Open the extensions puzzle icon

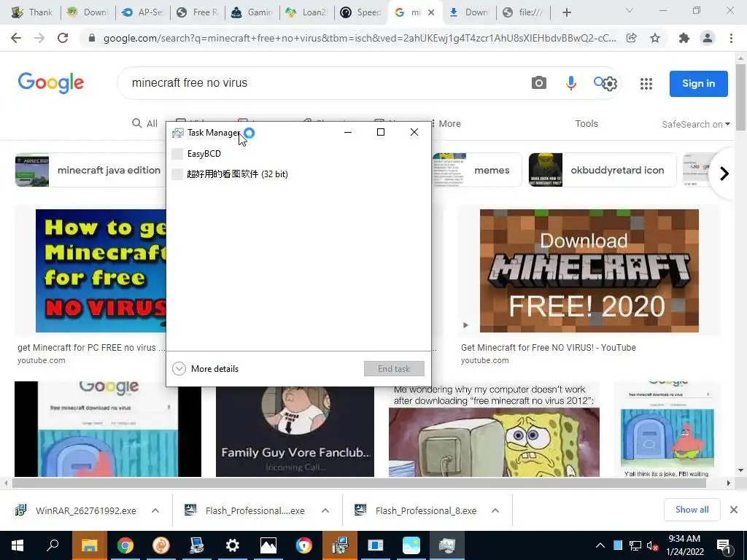[684, 38]
